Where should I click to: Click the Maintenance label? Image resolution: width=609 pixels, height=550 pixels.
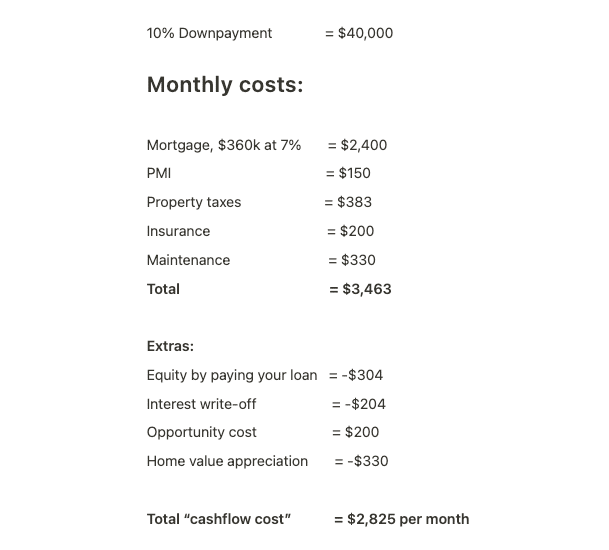(x=188, y=260)
